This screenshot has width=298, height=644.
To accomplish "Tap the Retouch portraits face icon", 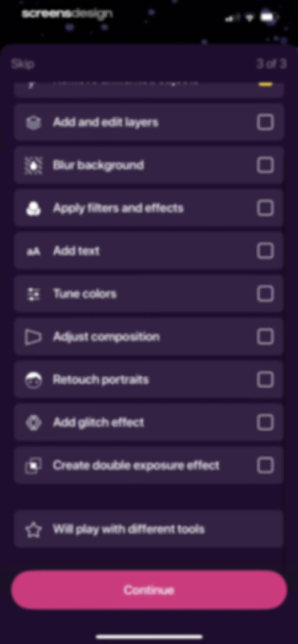I will (x=33, y=380).
